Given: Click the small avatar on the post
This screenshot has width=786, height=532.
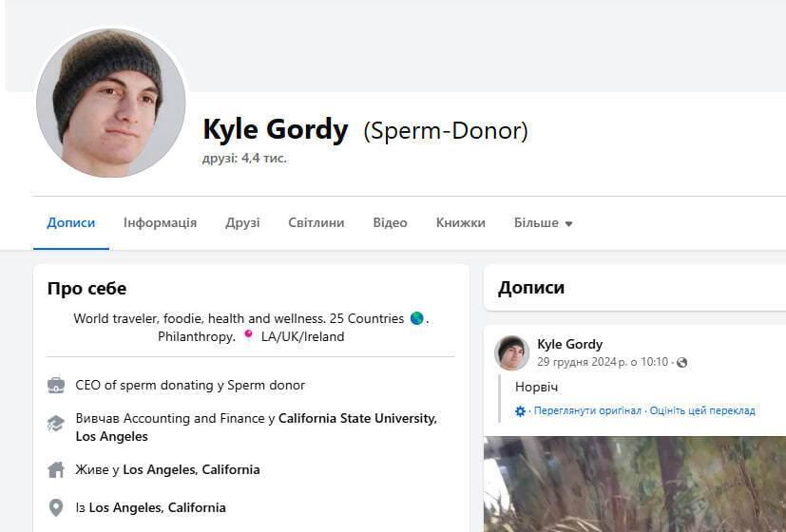Looking at the screenshot, I should [512, 352].
